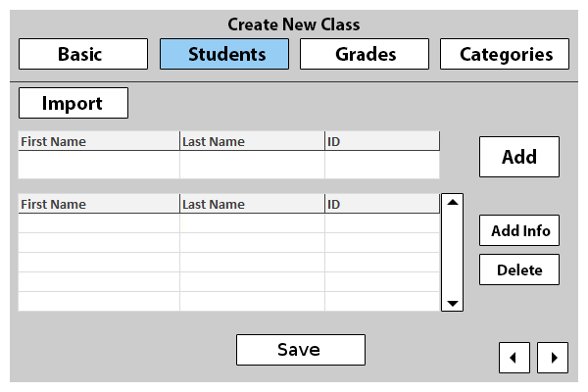Image resolution: width=588 pixels, height=392 pixels.
Task: Click the ID entry field in the top table
Action: [x=381, y=165]
